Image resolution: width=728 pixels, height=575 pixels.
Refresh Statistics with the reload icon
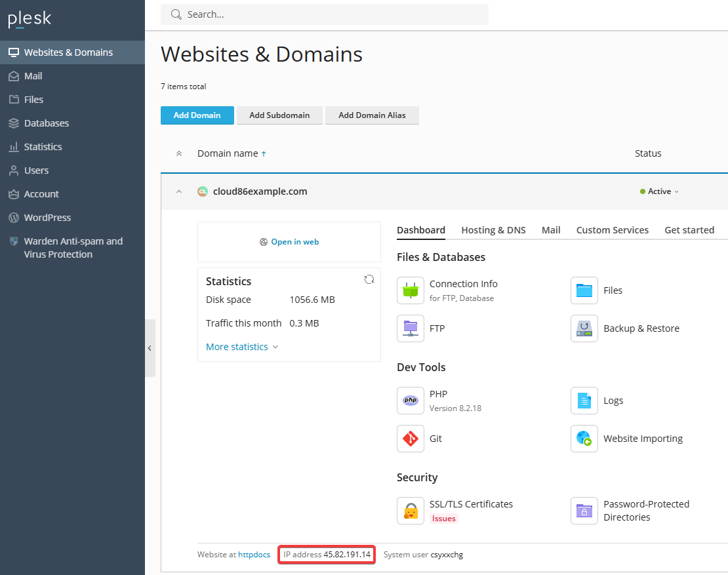point(369,279)
